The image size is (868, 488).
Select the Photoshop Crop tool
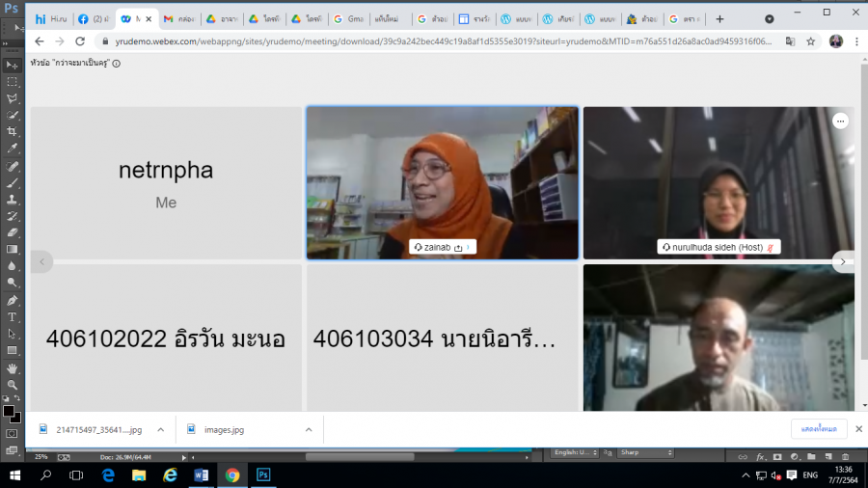click(13, 131)
